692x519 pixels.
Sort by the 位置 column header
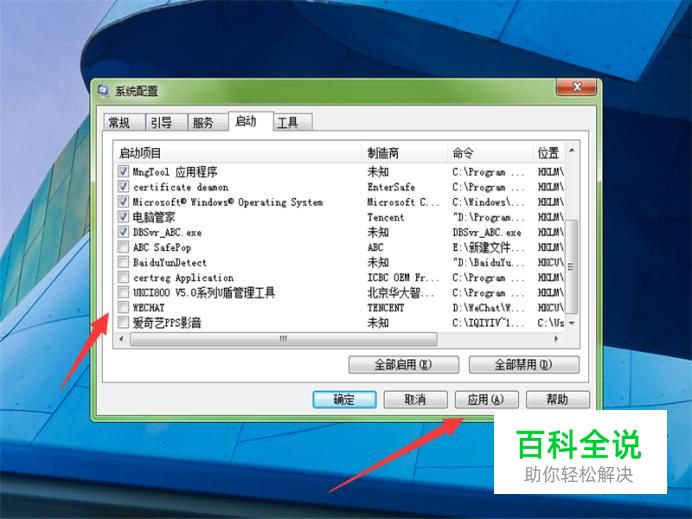(x=549, y=153)
